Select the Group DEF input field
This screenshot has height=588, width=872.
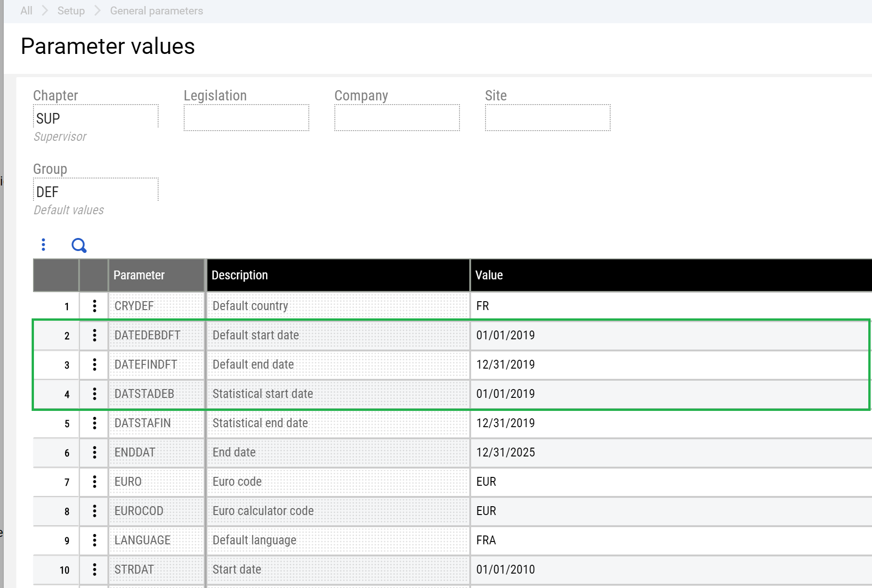pos(96,191)
